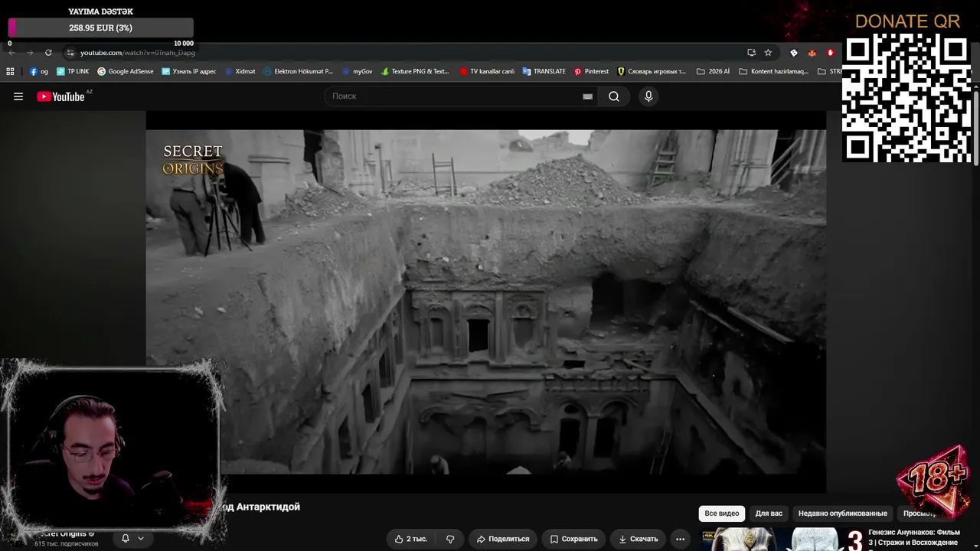This screenshot has width=980, height=551.
Task: Open the Google AdSense bookmark
Action: (x=126, y=71)
